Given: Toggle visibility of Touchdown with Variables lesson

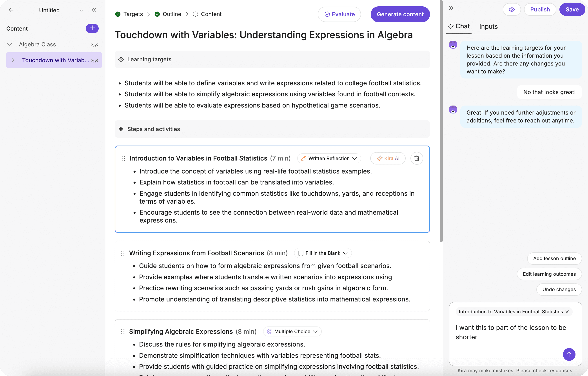Looking at the screenshot, I should click(x=94, y=60).
